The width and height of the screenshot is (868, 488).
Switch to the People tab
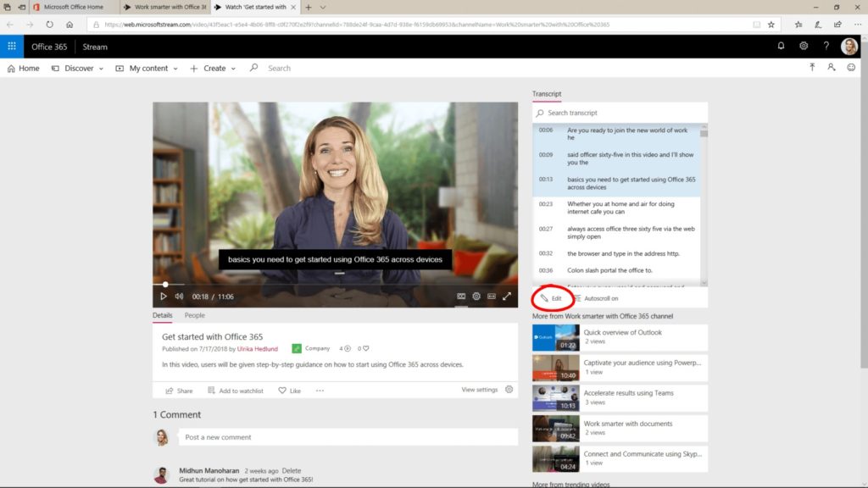pos(194,315)
